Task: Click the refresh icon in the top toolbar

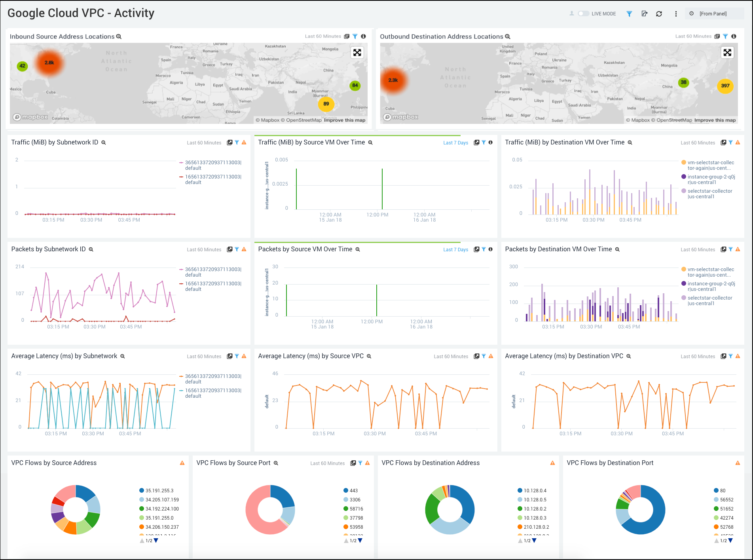Action: 660,13
